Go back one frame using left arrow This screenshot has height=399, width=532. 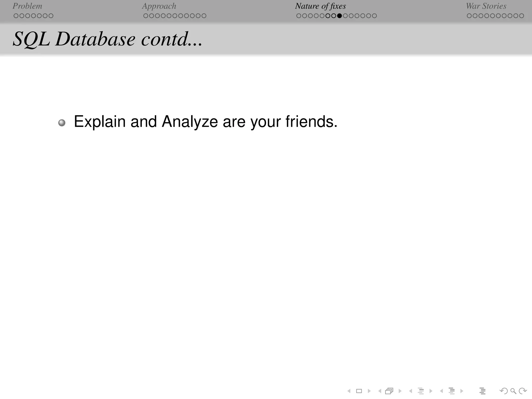380,391
